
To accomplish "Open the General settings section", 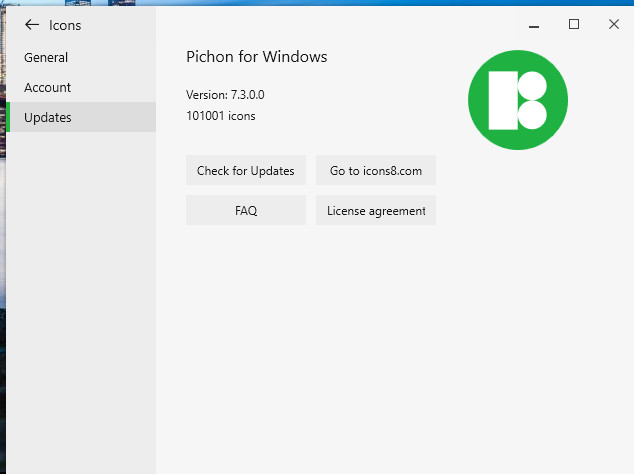I will click(x=46, y=58).
